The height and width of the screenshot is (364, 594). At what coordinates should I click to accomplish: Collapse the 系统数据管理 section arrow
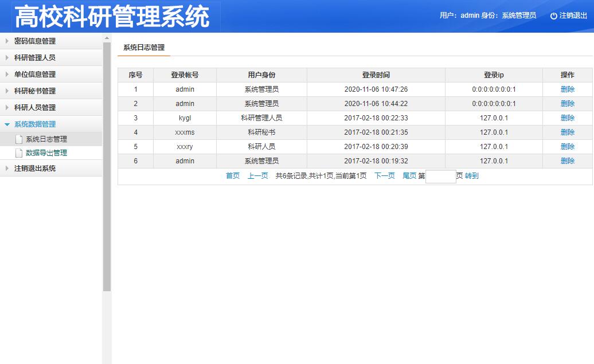click(8, 124)
